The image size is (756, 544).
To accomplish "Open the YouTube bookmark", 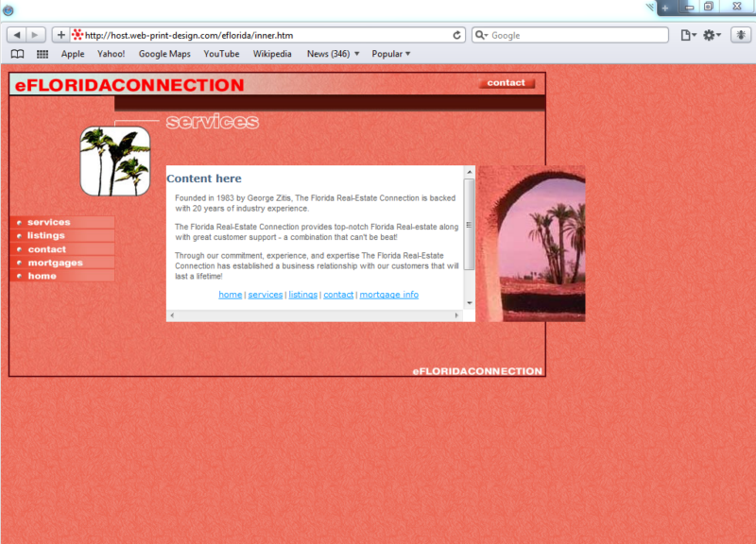I will [221, 54].
